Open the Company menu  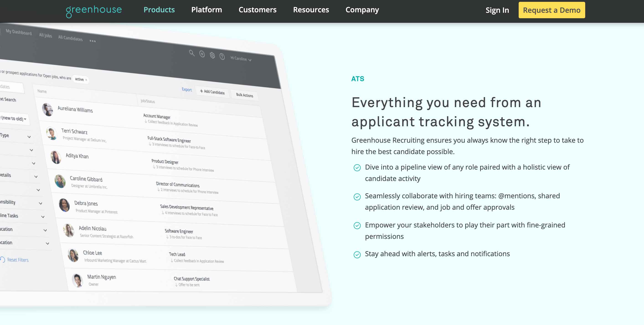(362, 10)
